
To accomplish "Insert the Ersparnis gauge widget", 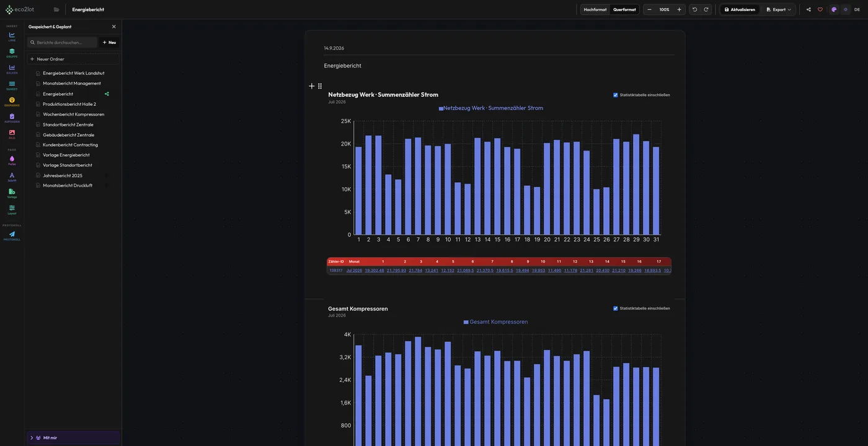I will pyautogui.click(x=12, y=102).
